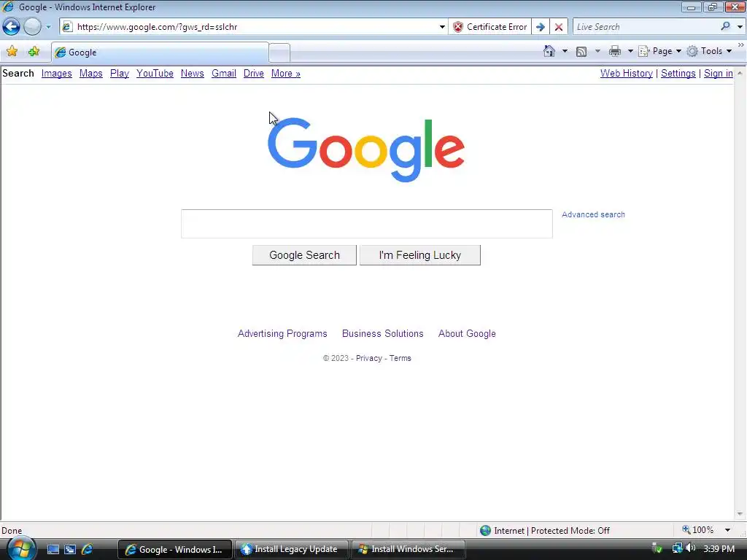Click the Home toolbar icon
Screen dimensions: 747x560
click(549, 51)
